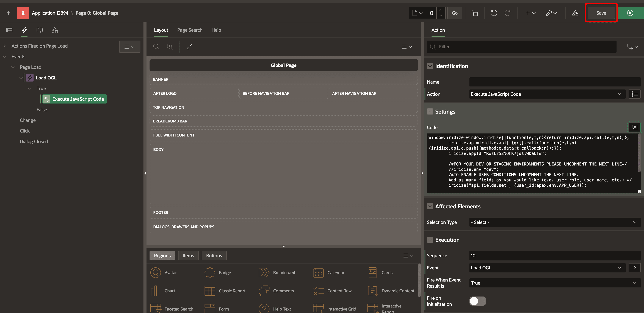The height and width of the screenshot is (313, 644).
Task: Open the Code Editor popup icon
Action: 634,127
